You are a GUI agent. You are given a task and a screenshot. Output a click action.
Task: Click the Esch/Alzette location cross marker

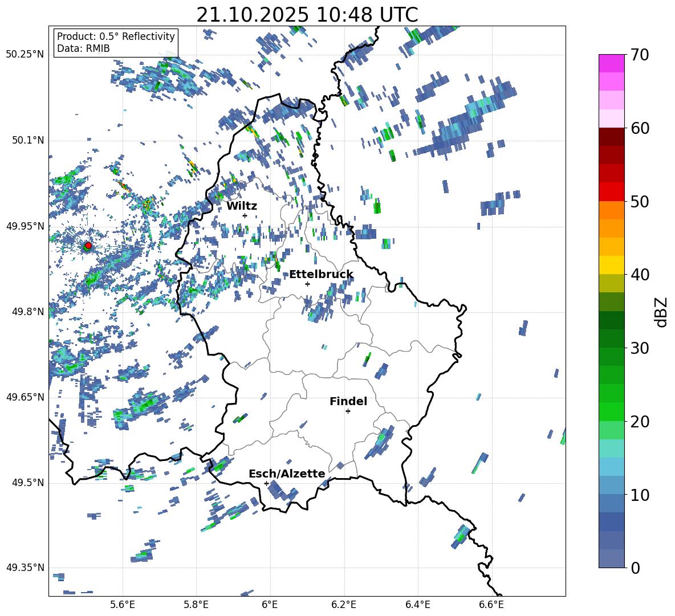266,483
